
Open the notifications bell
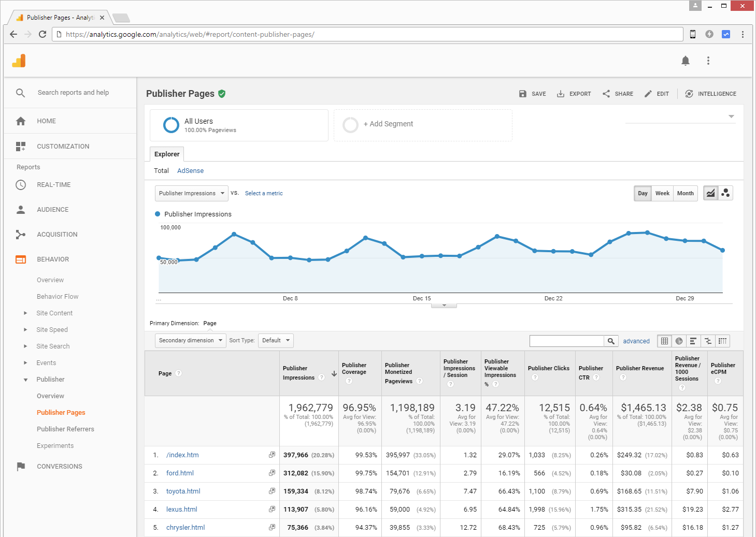686,61
